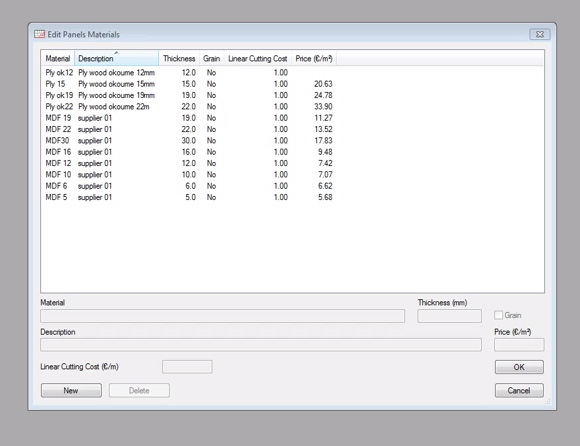Screen dimensions: 580x446
Task: Sort by the Description column header
Action: (x=117, y=58)
